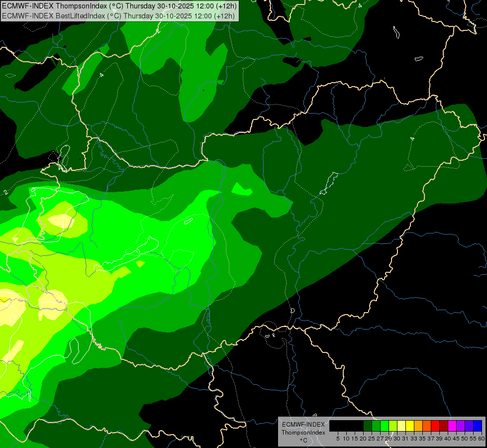Click legend tick value 5
This screenshot has width=487, height=448.
(x=338, y=439)
